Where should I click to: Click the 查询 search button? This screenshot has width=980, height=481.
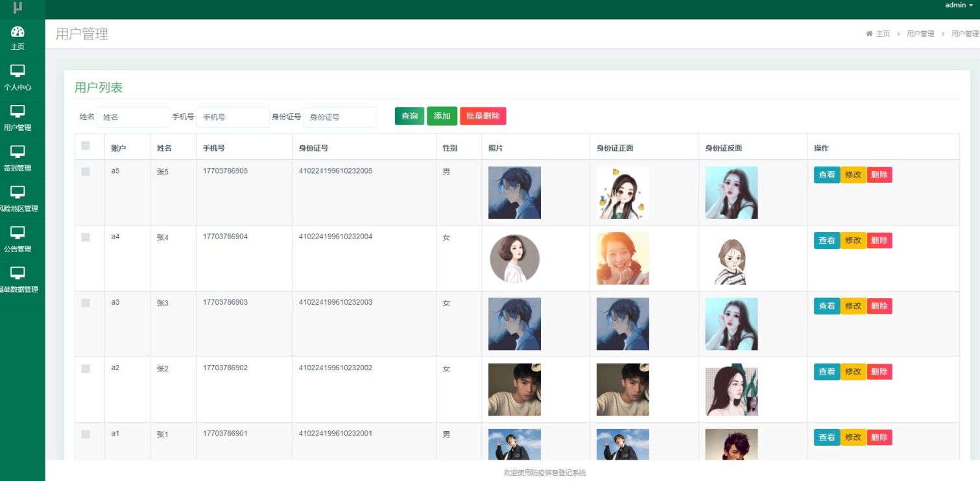pos(409,116)
